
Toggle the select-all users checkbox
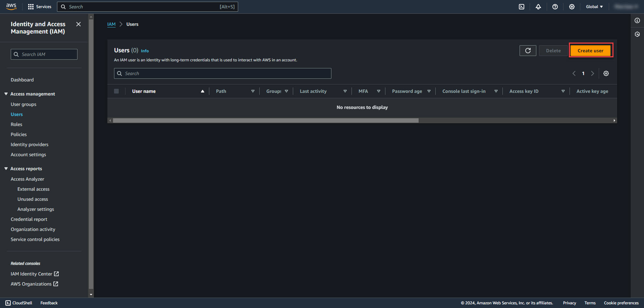pyautogui.click(x=116, y=91)
